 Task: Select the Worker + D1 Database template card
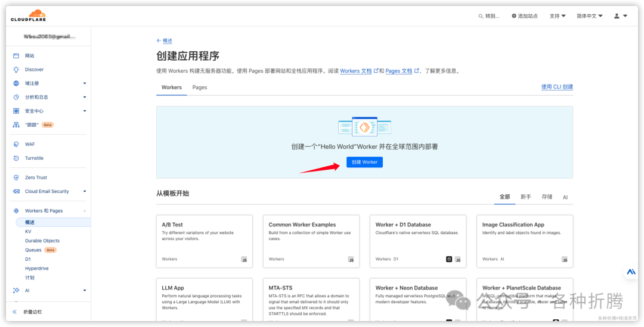point(417,241)
